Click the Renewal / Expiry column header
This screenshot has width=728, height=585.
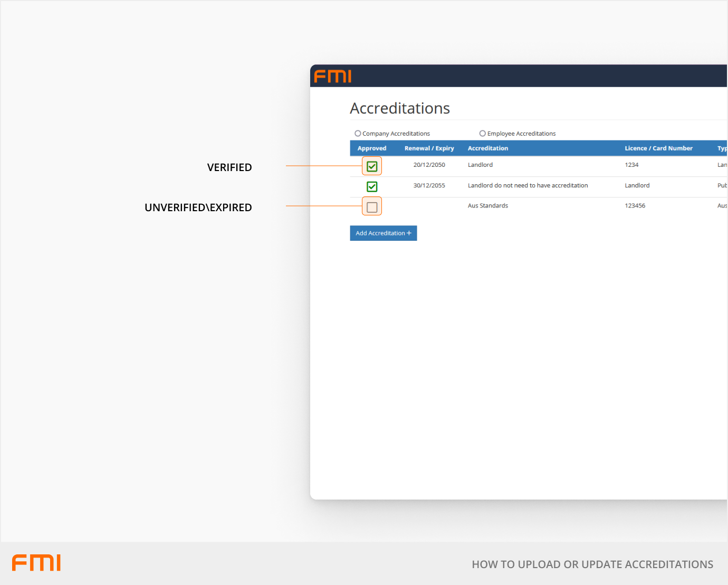[x=429, y=148]
